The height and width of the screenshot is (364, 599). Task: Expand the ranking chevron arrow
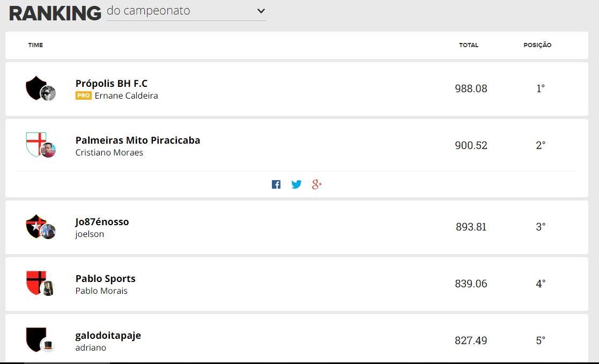[261, 11]
